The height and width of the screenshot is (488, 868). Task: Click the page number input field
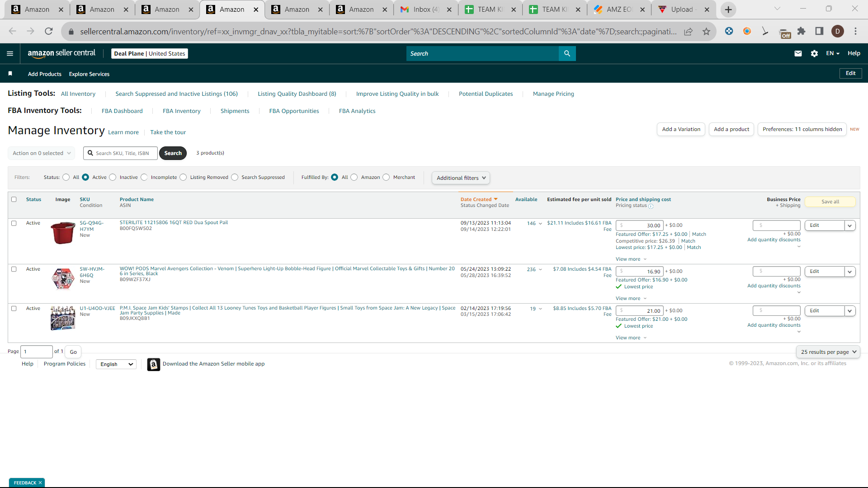pyautogui.click(x=37, y=352)
